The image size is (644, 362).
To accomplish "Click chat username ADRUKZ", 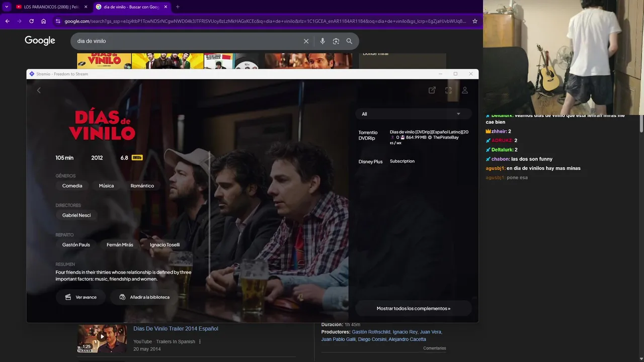I will (x=502, y=141).
